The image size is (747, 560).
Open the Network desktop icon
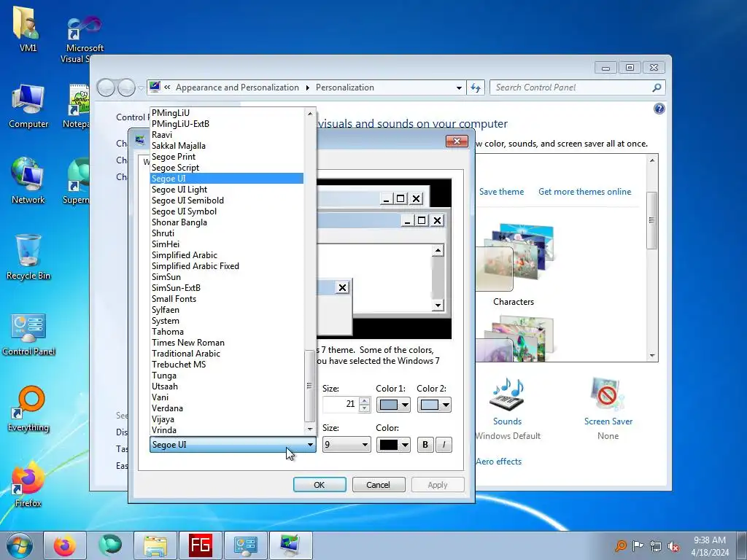[28, 181]
